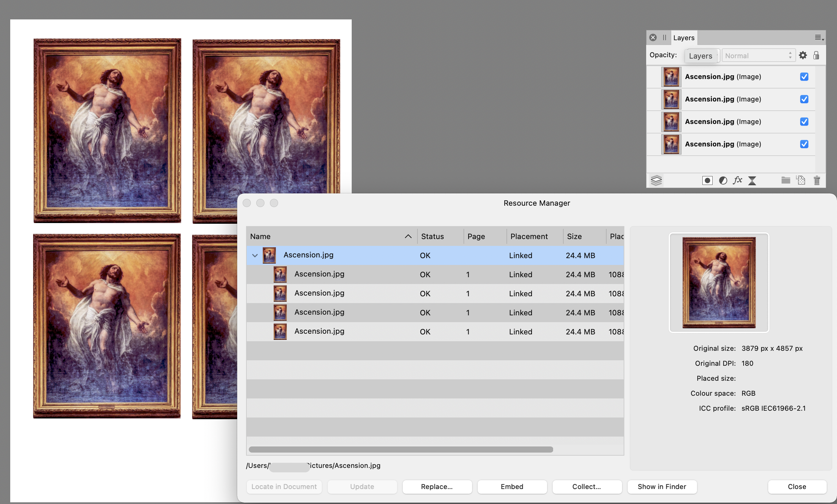Viewport: 837px width, 504px height.
Task: Select the Layers tab
Action: 684,38
